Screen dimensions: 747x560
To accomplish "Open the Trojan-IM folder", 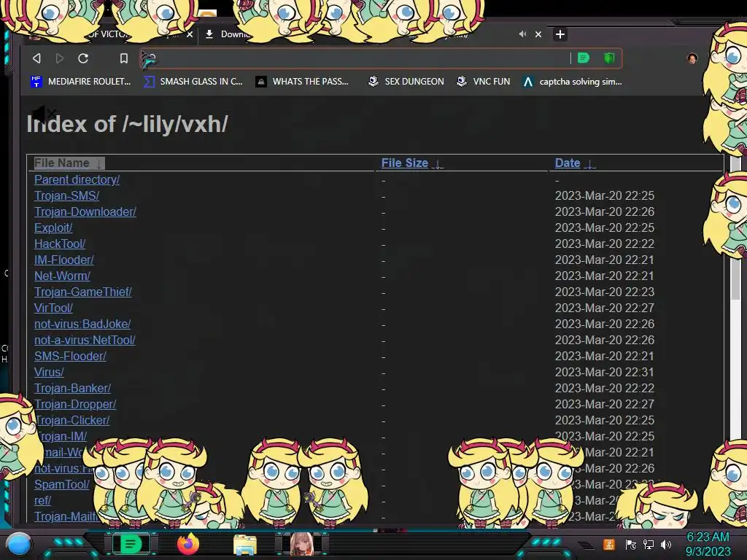I will (64, 436).
